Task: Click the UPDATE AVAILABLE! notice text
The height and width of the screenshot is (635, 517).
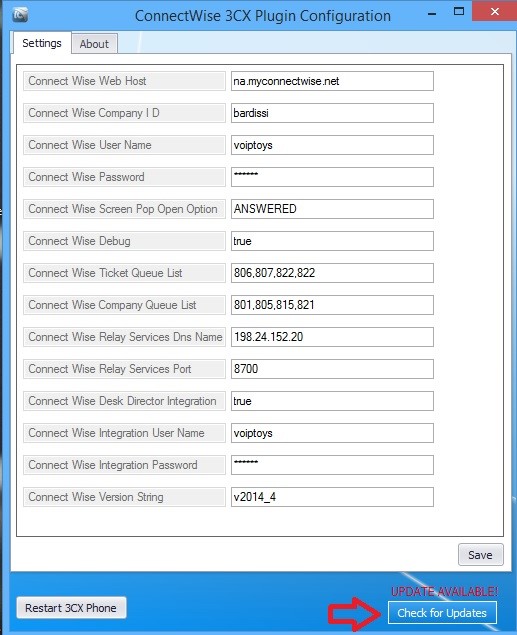Action: pyautogui.click(x=444, y=591)
